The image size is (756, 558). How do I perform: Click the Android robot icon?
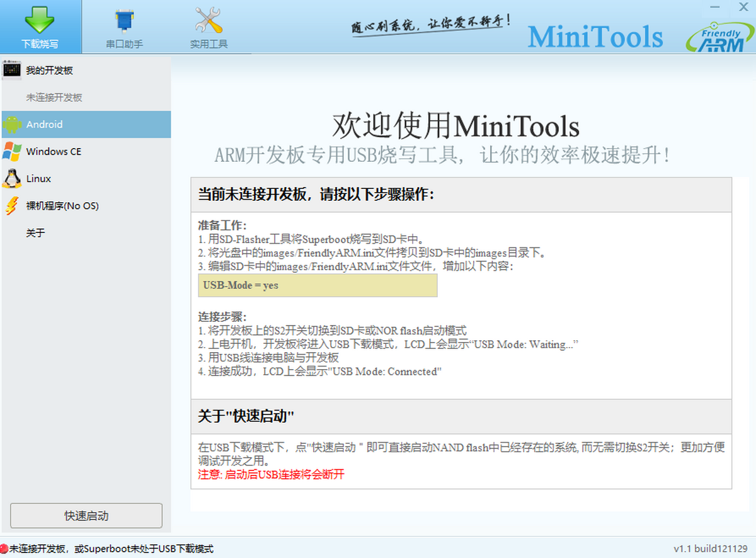coord(11,125)
